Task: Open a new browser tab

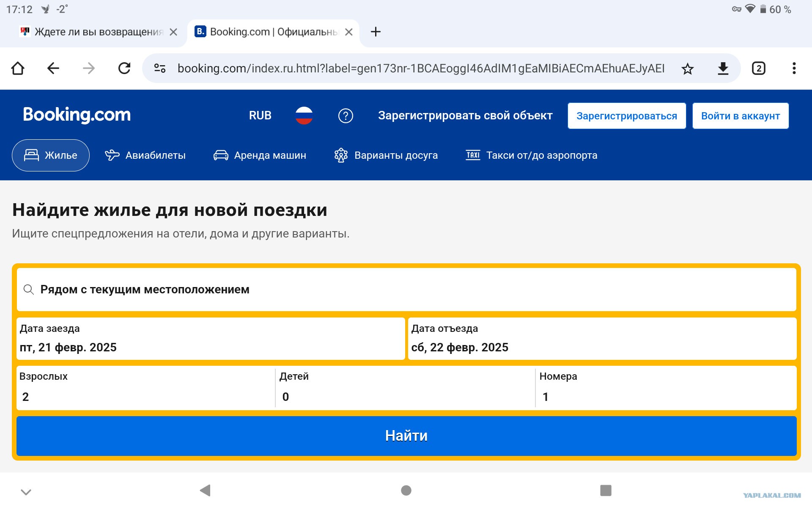Action: 376,32
